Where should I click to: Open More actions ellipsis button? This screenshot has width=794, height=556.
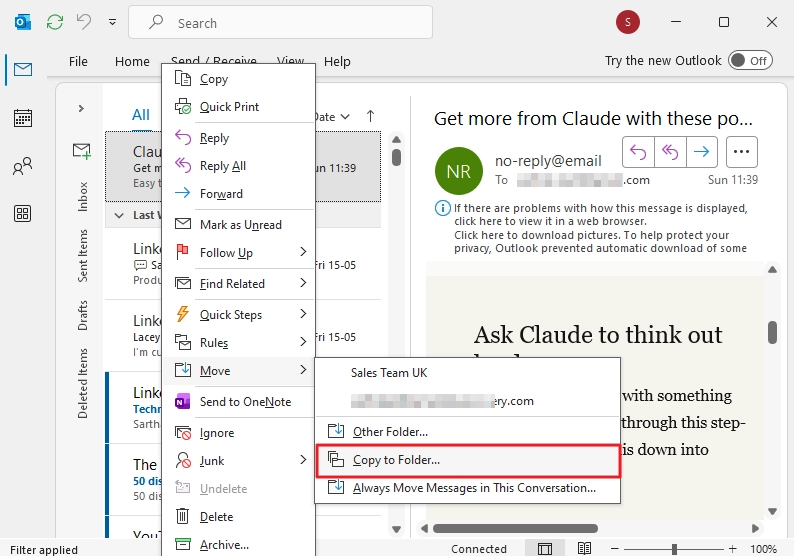(x=741, y=151)
